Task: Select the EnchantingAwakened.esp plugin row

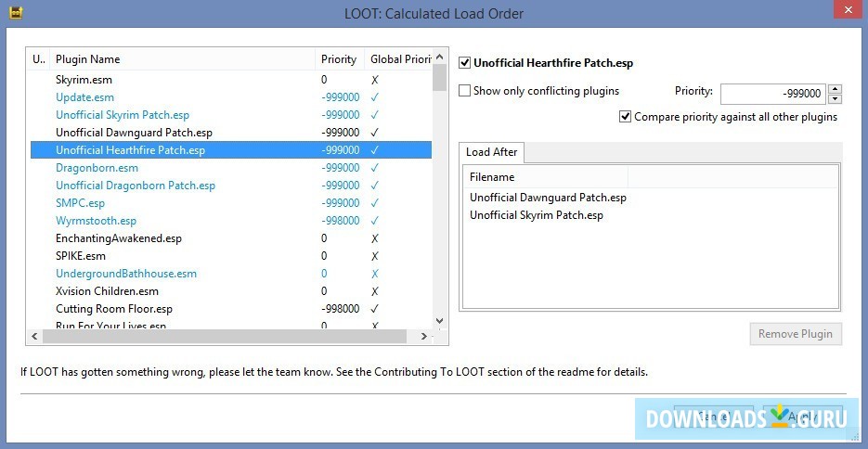Action: 231,238
